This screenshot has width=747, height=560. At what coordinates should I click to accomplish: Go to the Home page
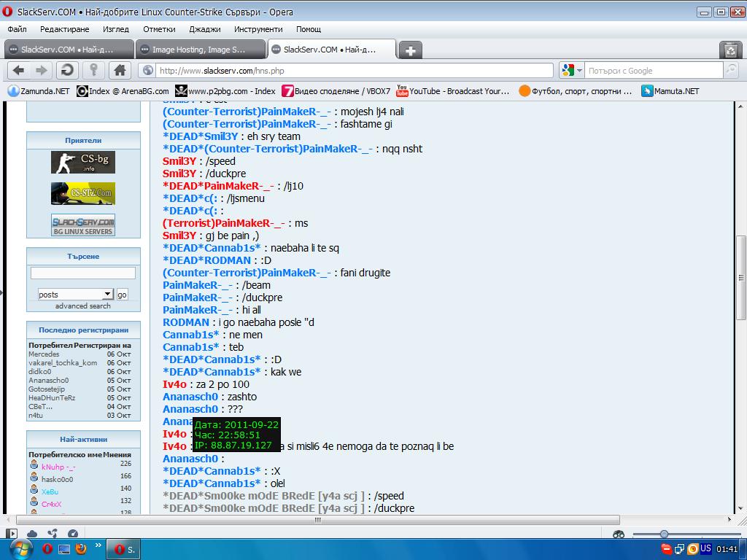point(120,71)
